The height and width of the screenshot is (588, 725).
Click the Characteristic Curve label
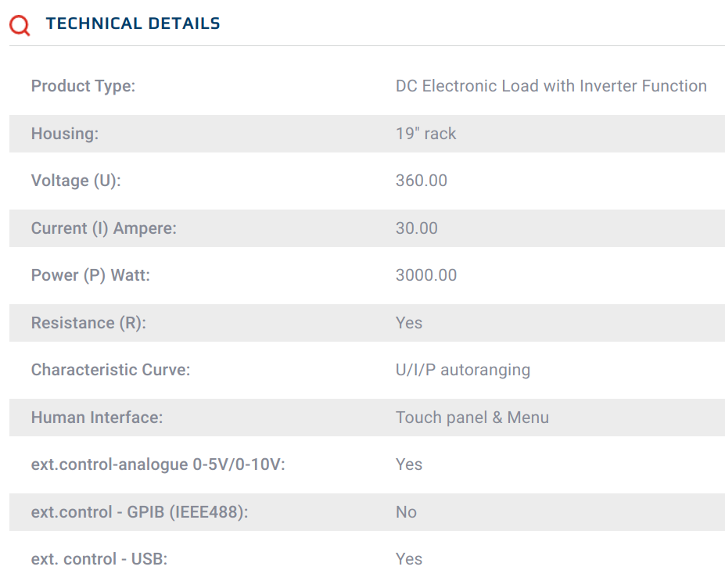coord(110,370)
